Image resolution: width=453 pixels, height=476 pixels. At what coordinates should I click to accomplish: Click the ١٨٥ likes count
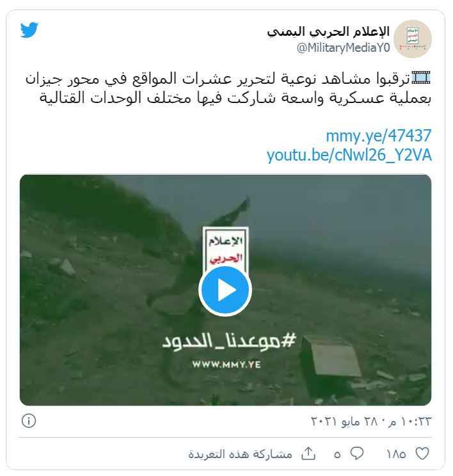396,454
